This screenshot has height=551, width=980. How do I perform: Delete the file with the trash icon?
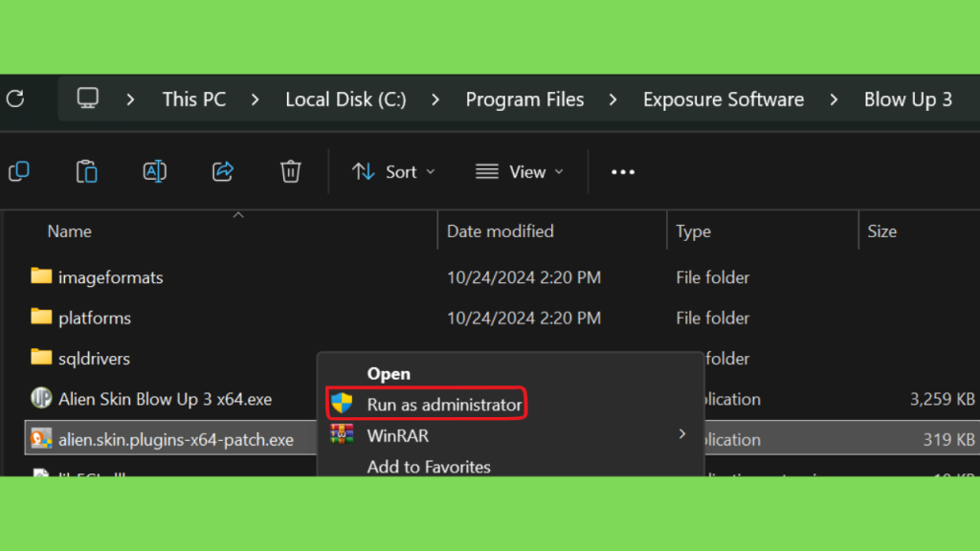(x=291, y=171)
